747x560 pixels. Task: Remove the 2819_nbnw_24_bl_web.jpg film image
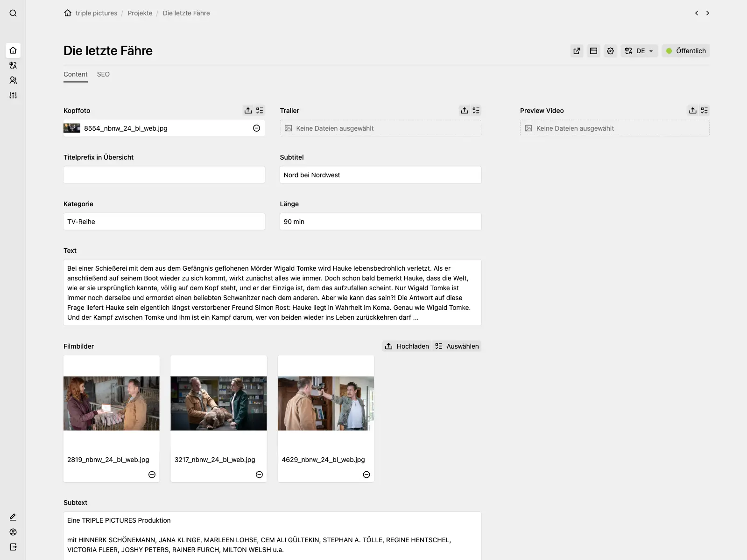152,475
